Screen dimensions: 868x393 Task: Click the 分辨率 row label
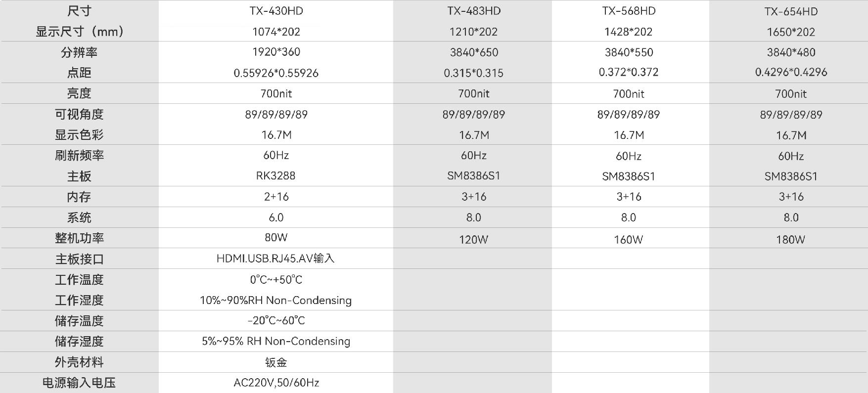tap(79, 52)
